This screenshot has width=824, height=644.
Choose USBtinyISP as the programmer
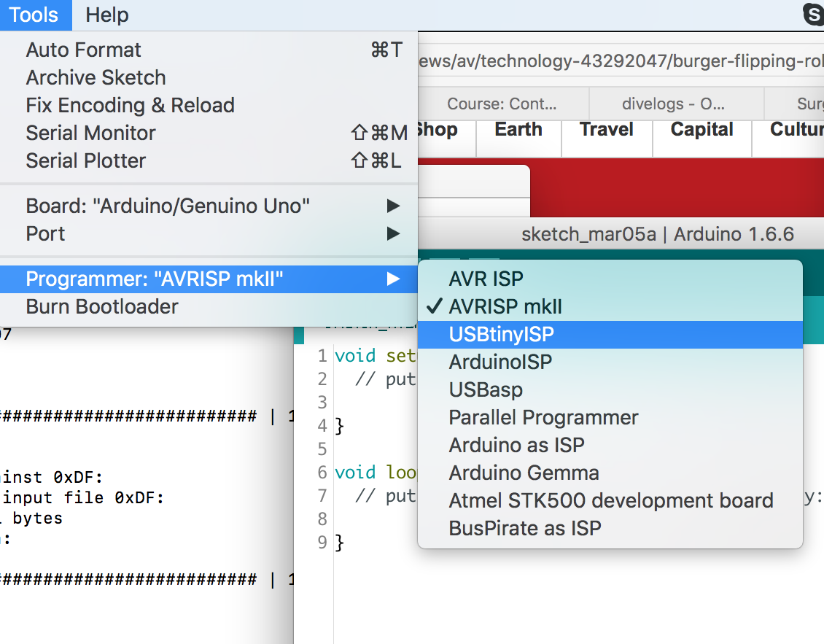tap(502, 334)
